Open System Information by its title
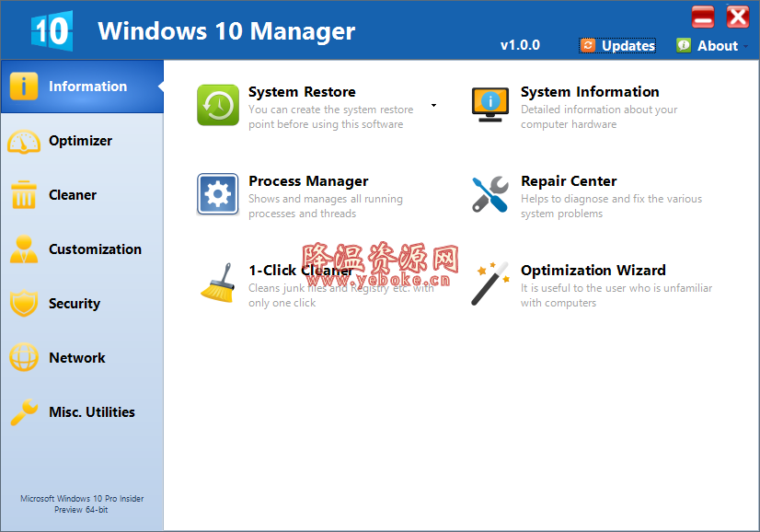Image resolution: width=760 pixels, height=532 pixels. click(590, 92)
